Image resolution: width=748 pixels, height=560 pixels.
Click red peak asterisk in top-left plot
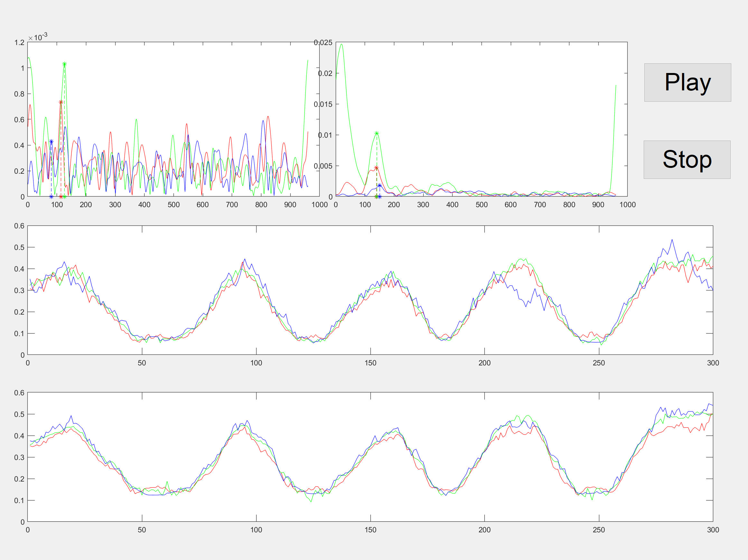(61, 102)
